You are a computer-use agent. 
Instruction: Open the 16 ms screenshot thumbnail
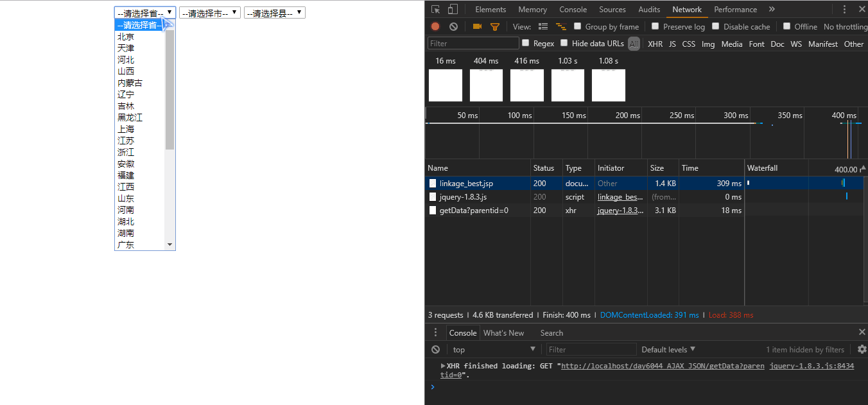[446, 85]
